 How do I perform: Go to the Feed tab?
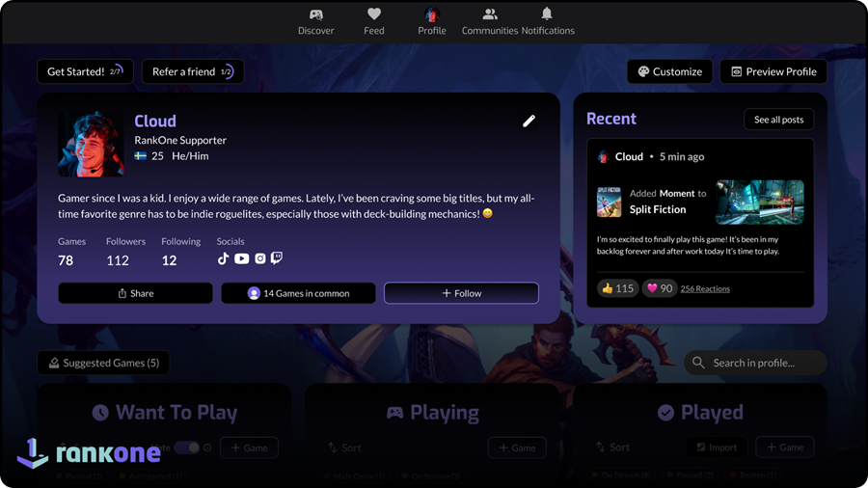(x=374, y=21)
